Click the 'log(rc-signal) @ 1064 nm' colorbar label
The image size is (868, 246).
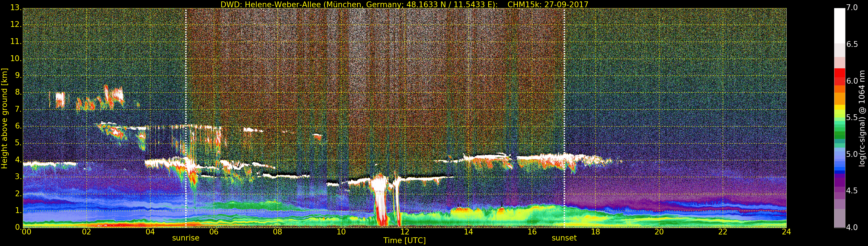click(862, 118)
